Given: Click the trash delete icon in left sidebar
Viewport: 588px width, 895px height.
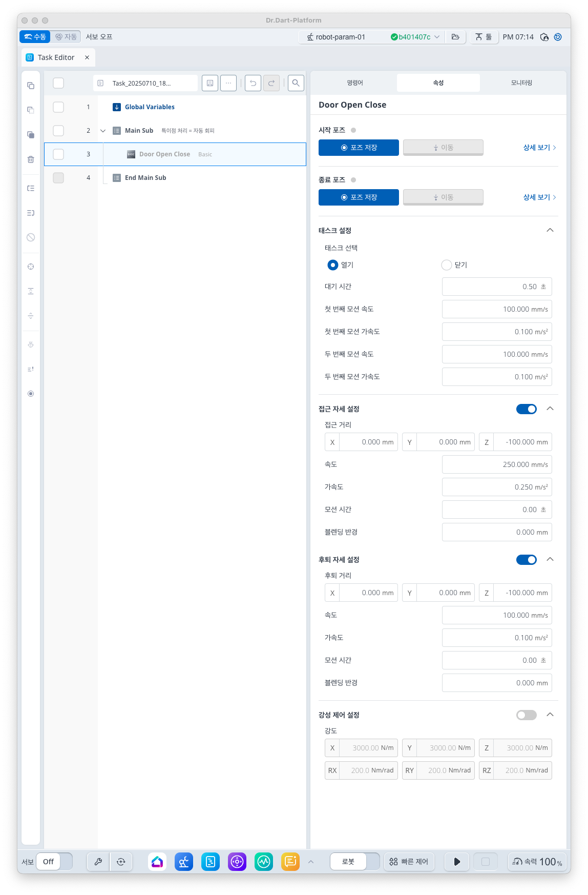Looking at the screenshot, I should tap(31, 159).
